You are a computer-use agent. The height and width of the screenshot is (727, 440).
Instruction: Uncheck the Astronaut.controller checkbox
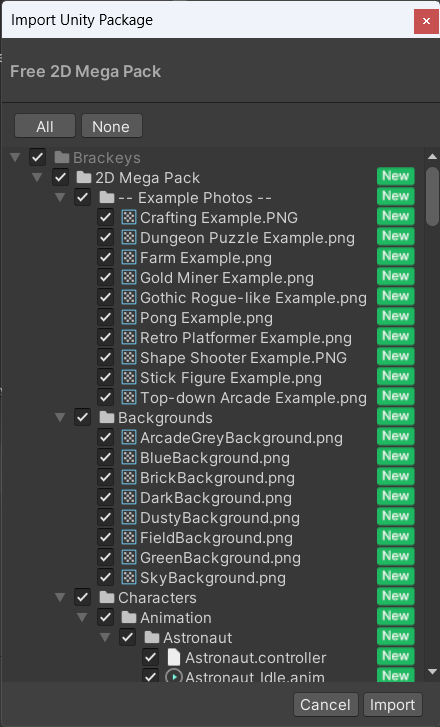pos(150,657)
